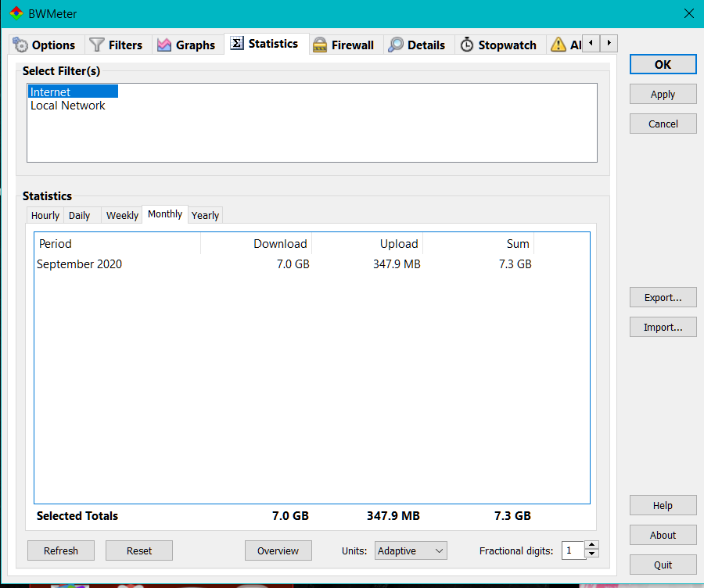Switch to Yearly statistics
The image size is (704, 588).
[x=205, y=216]
